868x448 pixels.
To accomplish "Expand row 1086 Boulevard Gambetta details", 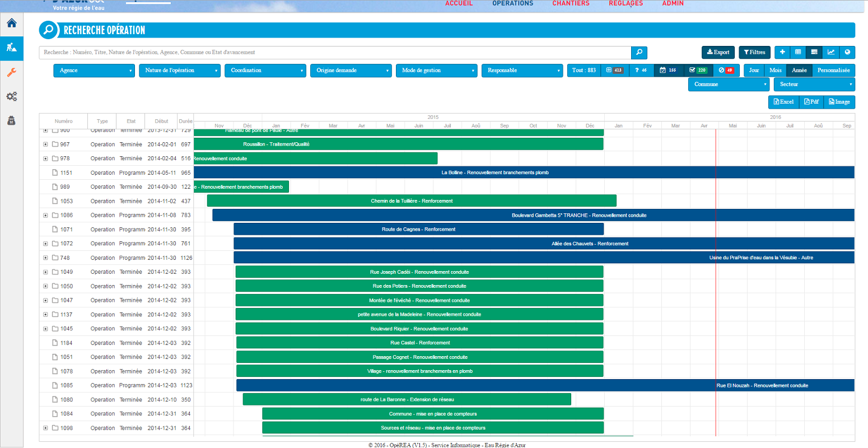I will (45, 215).
